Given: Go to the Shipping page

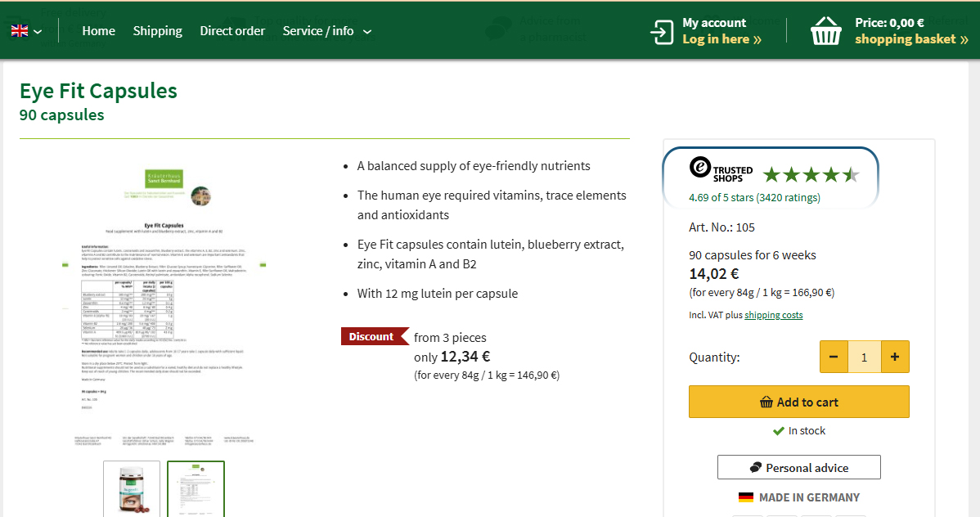Looking at the screenshot, I should point(157,31).
